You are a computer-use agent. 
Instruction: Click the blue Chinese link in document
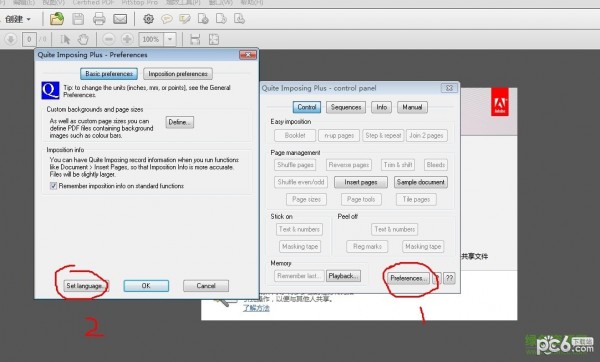(x=256, y=308)
